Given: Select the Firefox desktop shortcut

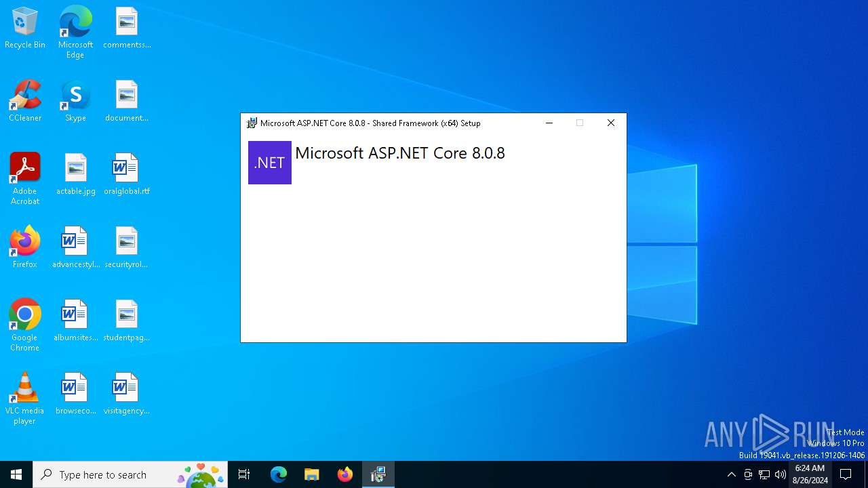Looking at the screenshot, I should coord(25,248).
